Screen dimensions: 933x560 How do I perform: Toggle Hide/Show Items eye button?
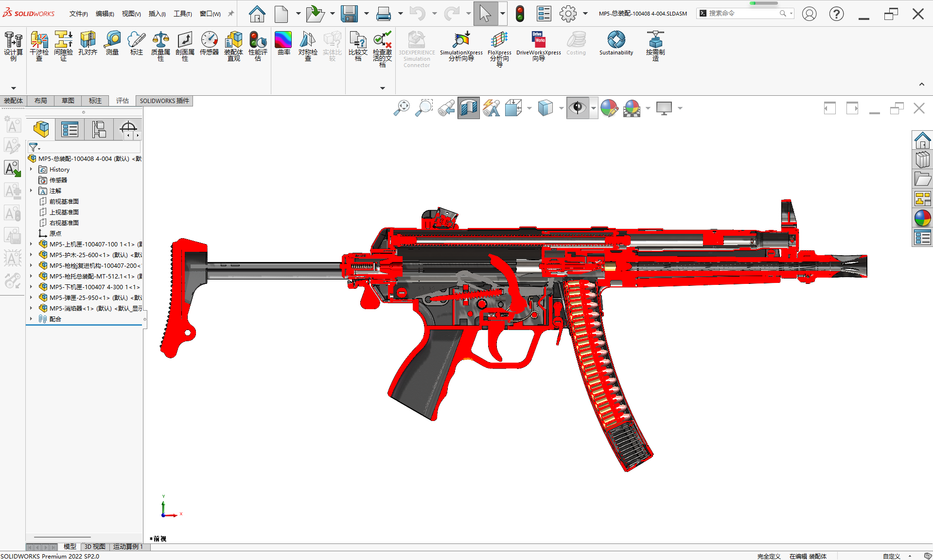[x=578, y=108]
